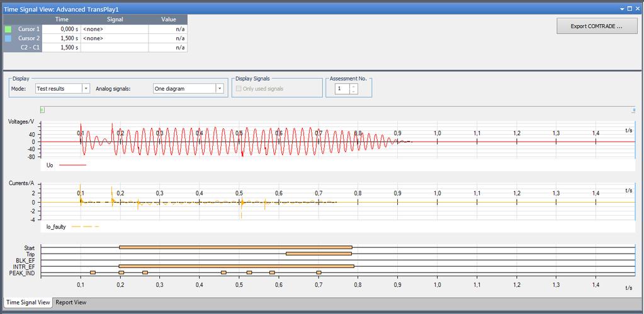Image resolution: width=644 pixels, height=314 pixels.
Task: Increase the Assessment No. stepper value
Action: tap(354, 86)
